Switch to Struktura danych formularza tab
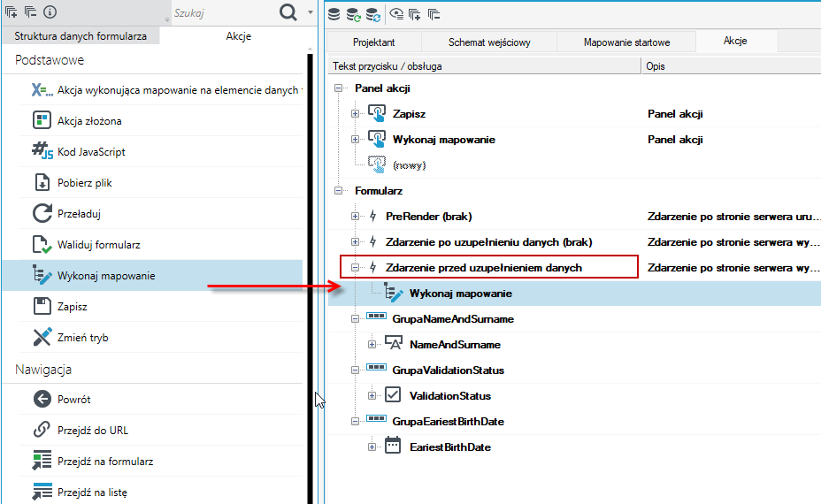Screen dimensions: 821x504 tap(81, 36)
